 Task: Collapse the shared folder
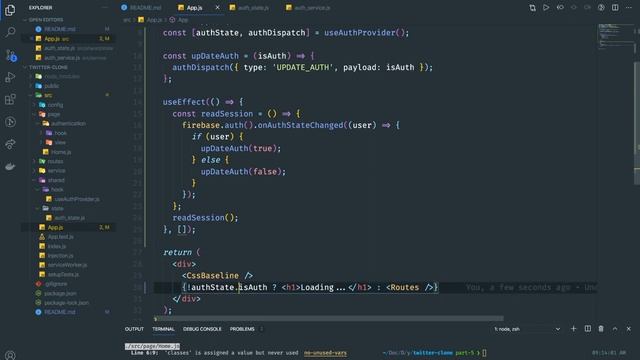pyautogui.click(x=56, y=180)
